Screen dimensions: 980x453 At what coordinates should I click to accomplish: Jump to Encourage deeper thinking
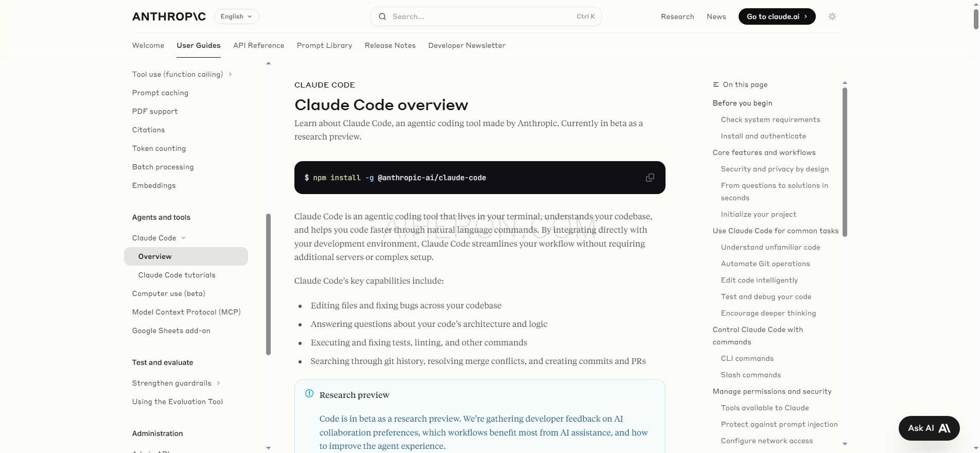768,313
